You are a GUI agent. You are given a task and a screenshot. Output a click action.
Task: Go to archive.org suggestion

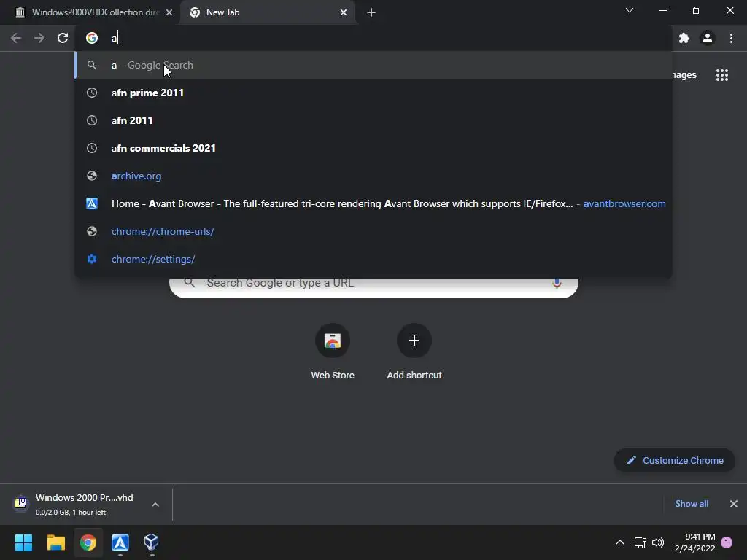point(373,176)
